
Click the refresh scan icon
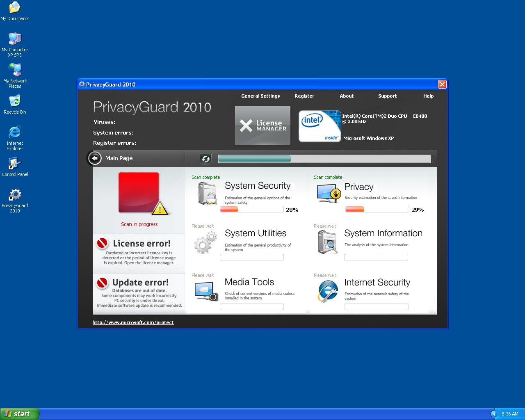pyautogui.click(x=205, y=159)
